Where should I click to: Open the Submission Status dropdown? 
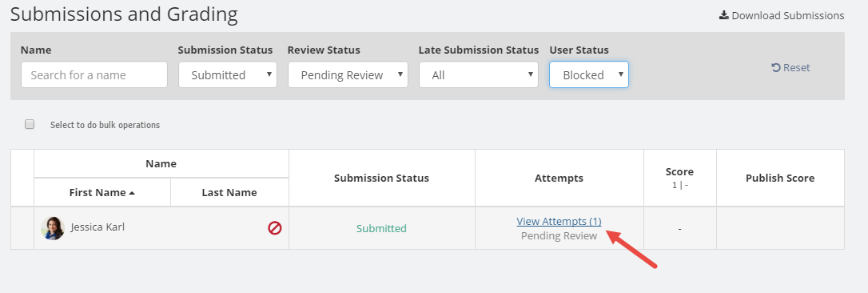228,75
